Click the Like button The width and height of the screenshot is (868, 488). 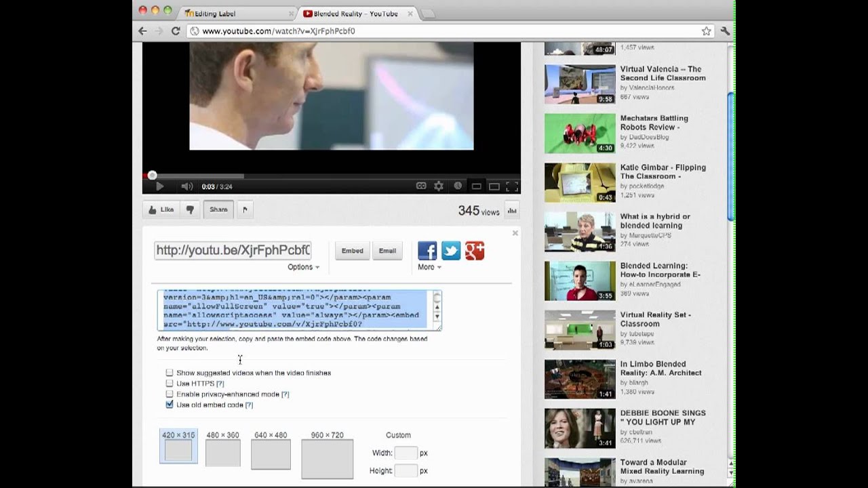click(x=161, y=210)
